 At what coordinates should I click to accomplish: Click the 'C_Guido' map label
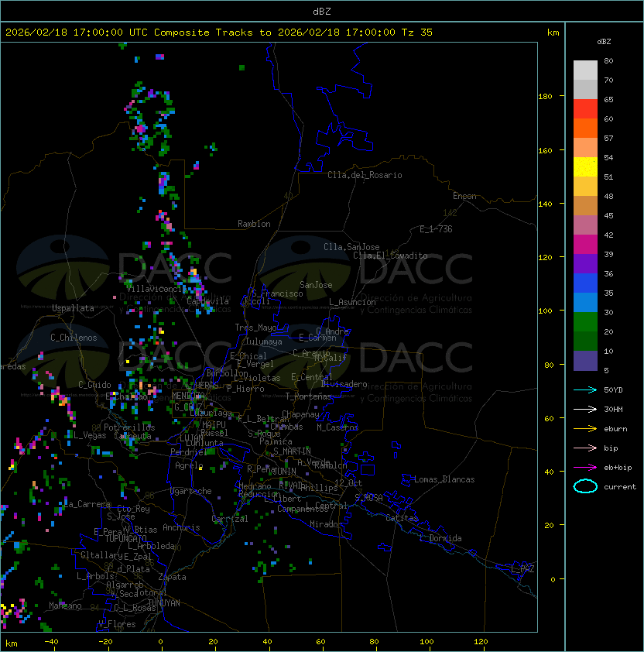click(x=94, y=385)
